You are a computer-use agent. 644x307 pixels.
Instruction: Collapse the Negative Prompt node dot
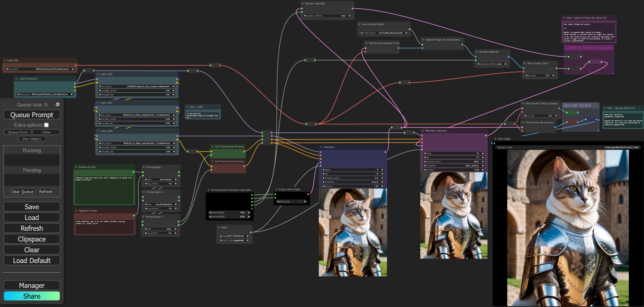[x=76, y=211]
